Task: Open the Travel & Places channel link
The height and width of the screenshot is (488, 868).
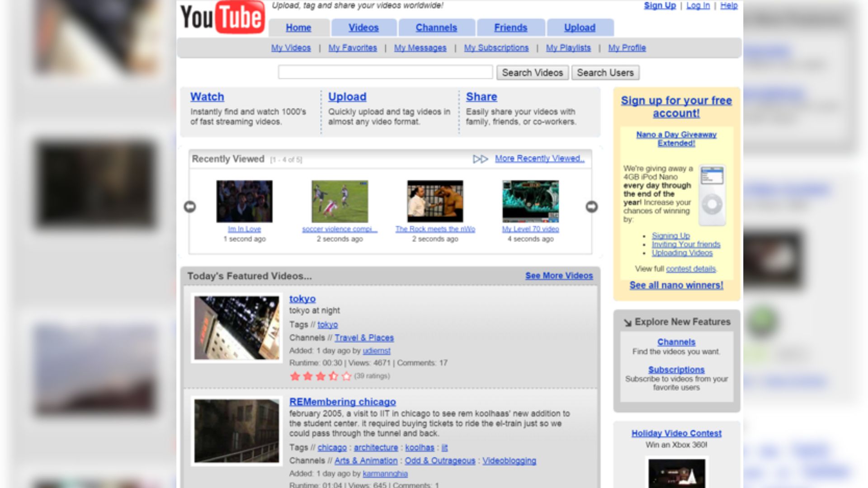Action: coord(364,338)
